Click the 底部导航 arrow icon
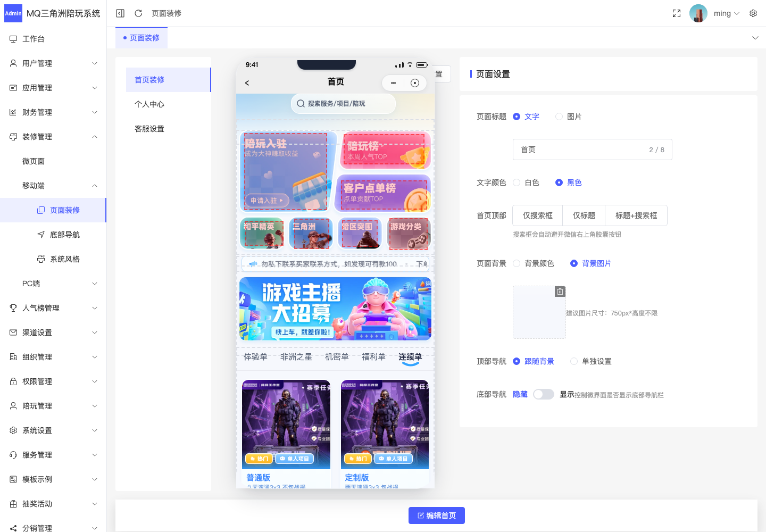The image size is (766, 532). point(41,235)
